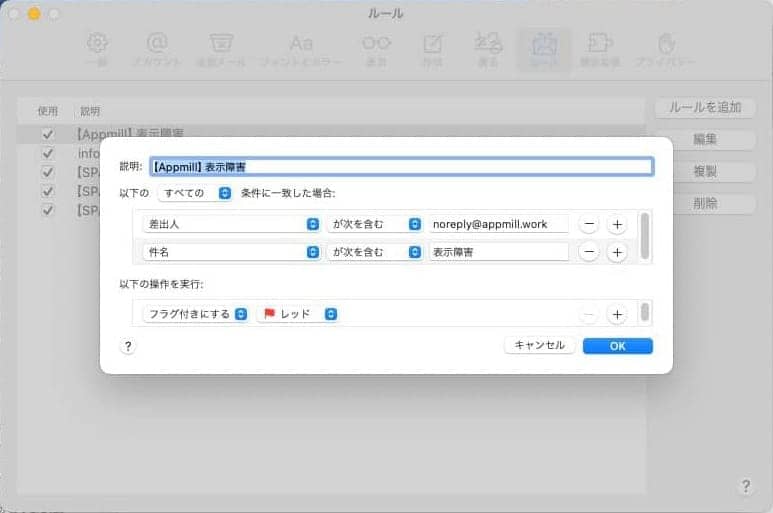
Task: Remove the 件名 condition with minus button
Action: pyautogui.click(x=589, y=252)
